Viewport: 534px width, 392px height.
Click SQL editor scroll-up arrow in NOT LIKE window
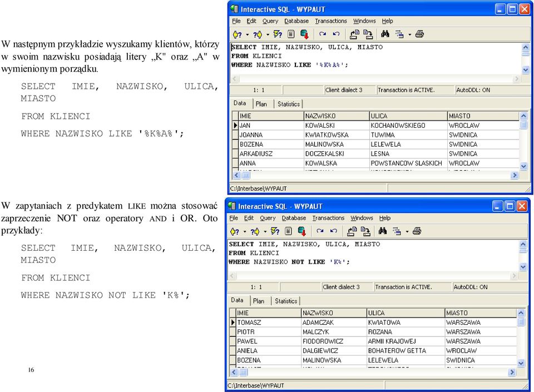pyautogui.click(x=523, y=244)
